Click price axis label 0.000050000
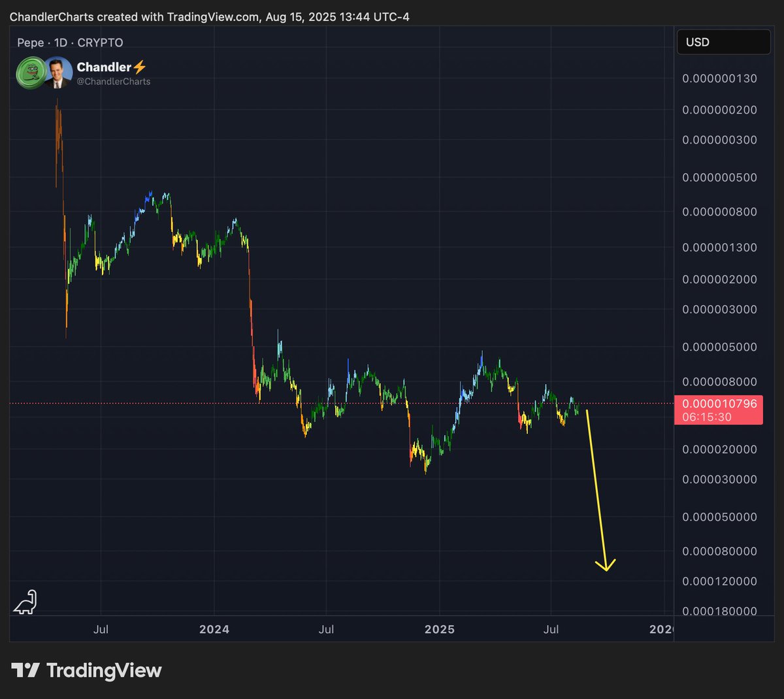The image size is (784, 699). [719, 517]
